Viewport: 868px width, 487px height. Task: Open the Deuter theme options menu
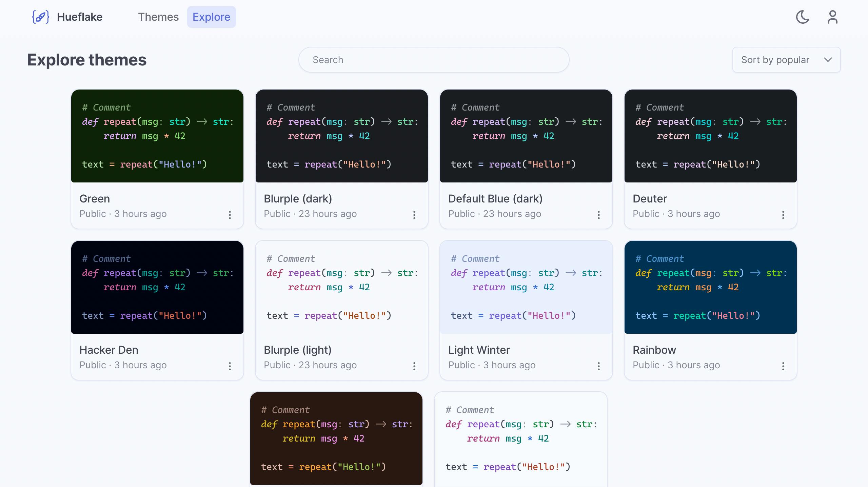pos(783,215)
